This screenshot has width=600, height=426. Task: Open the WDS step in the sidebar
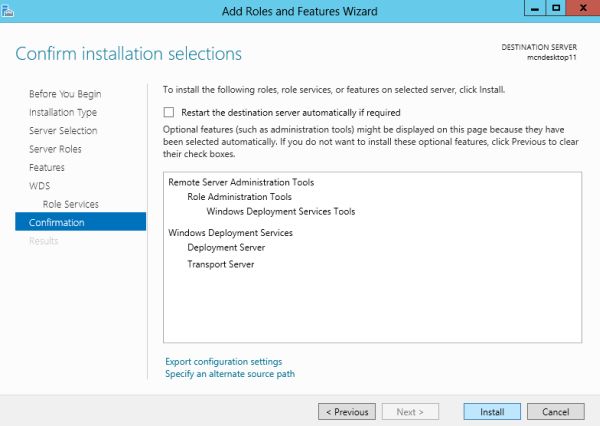[39, 186]
